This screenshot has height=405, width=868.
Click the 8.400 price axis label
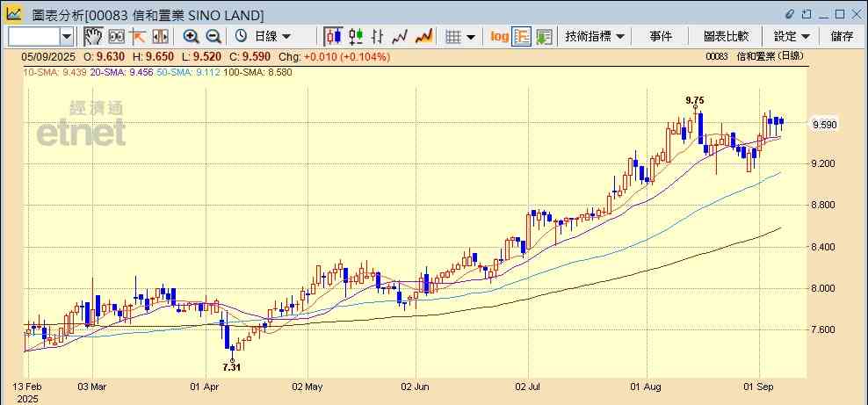[825, 247]
